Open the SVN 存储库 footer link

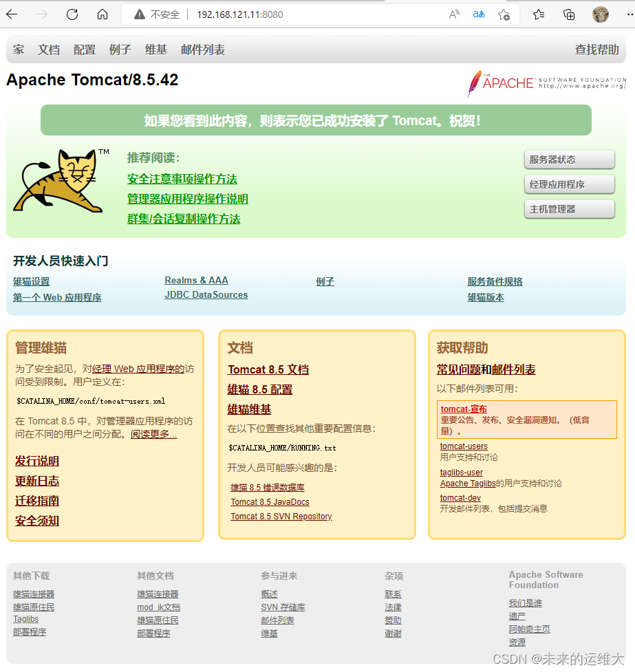pos(283,607)
